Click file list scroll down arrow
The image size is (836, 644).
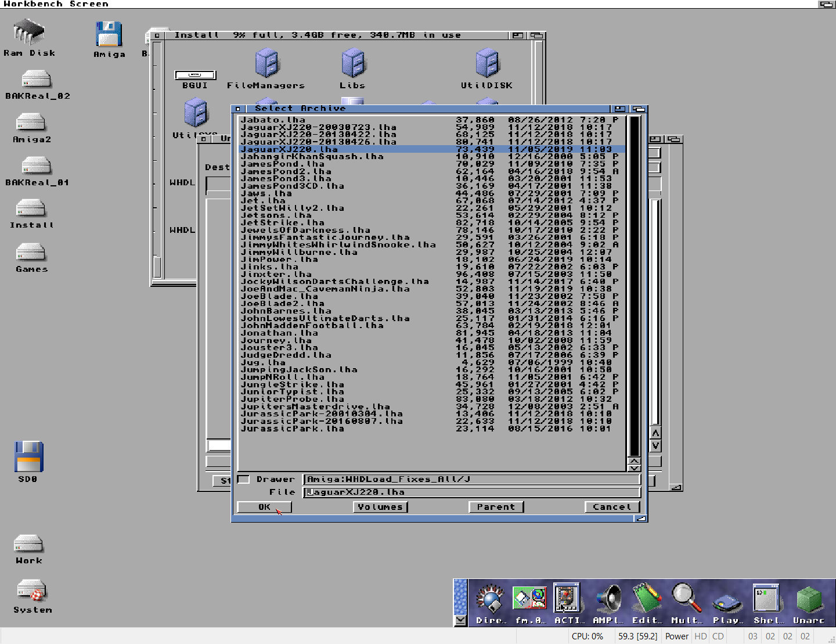click(x=634, y=468)
